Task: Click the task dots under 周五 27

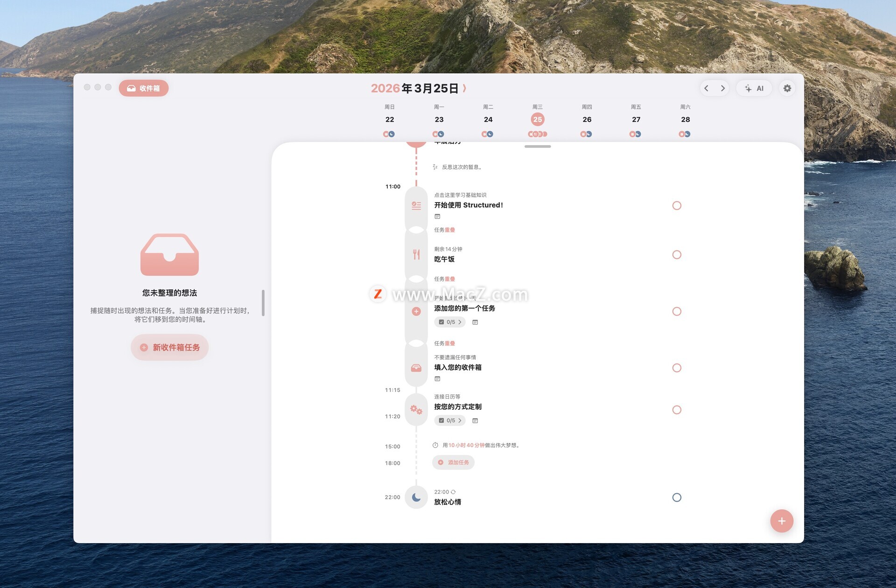Action: click(x=635, y=134)
